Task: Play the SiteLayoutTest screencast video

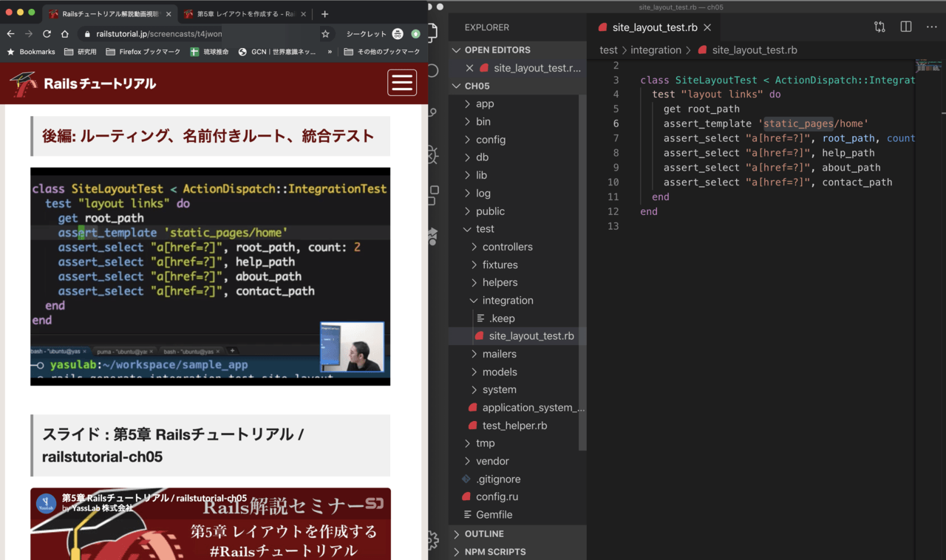Action: click(x=210, y=276)
